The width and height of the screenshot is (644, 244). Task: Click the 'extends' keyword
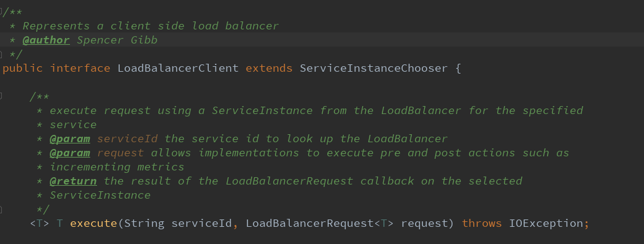point(269,68)
